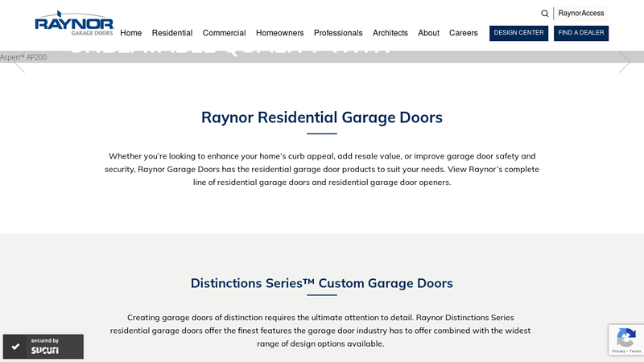Open the Homeowners menu
The image size is (644, 362).
coord(279,33)
